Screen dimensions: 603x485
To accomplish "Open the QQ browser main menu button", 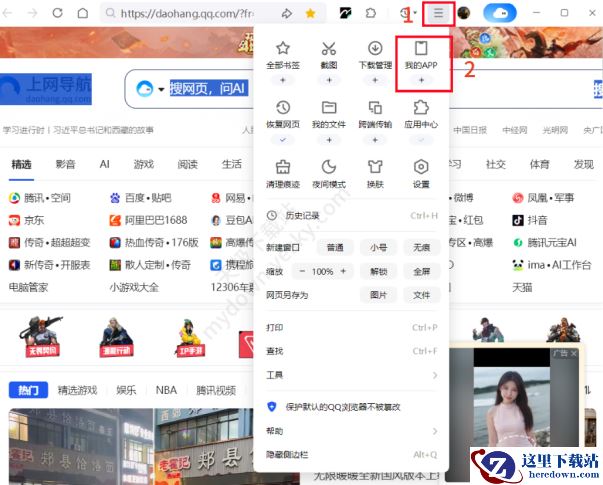I will pyautogui.click(x=438, y=13).
